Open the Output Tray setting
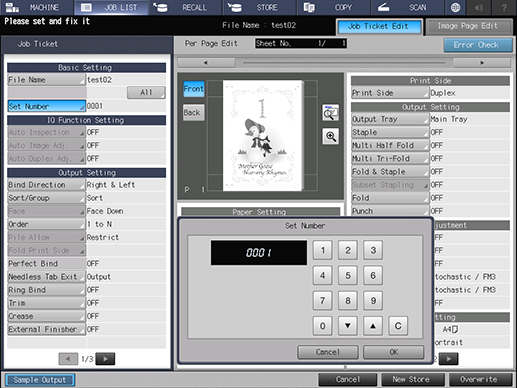The image size is (517, 388). pos(390,119)
